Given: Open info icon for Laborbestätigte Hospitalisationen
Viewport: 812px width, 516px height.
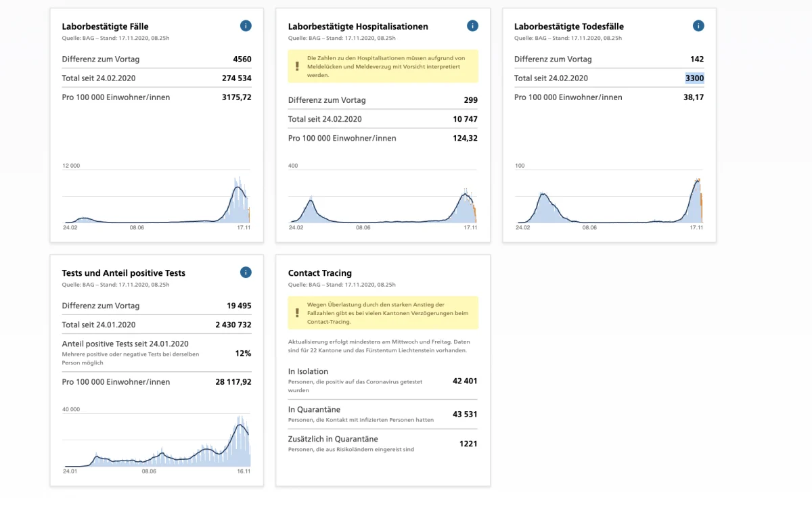Looking at the screenshot, I should pyautogui.click(x=472, y=26).
